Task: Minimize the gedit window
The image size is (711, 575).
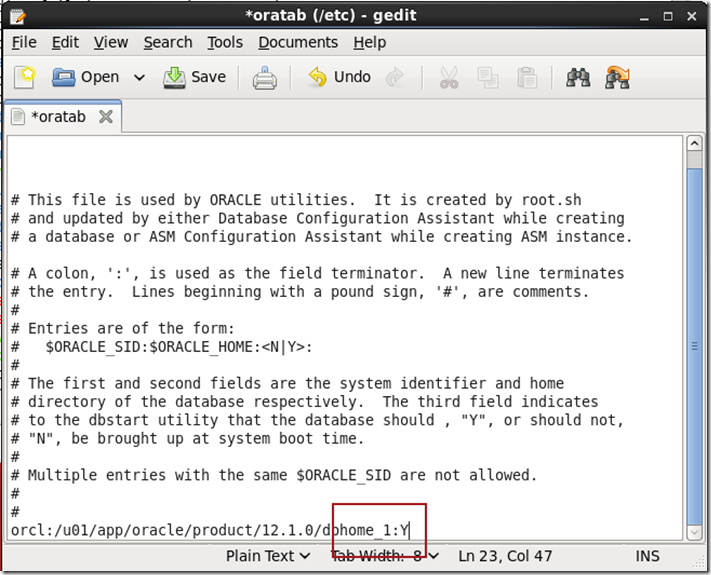Action: pyautogui.click(x=644, y=17)
